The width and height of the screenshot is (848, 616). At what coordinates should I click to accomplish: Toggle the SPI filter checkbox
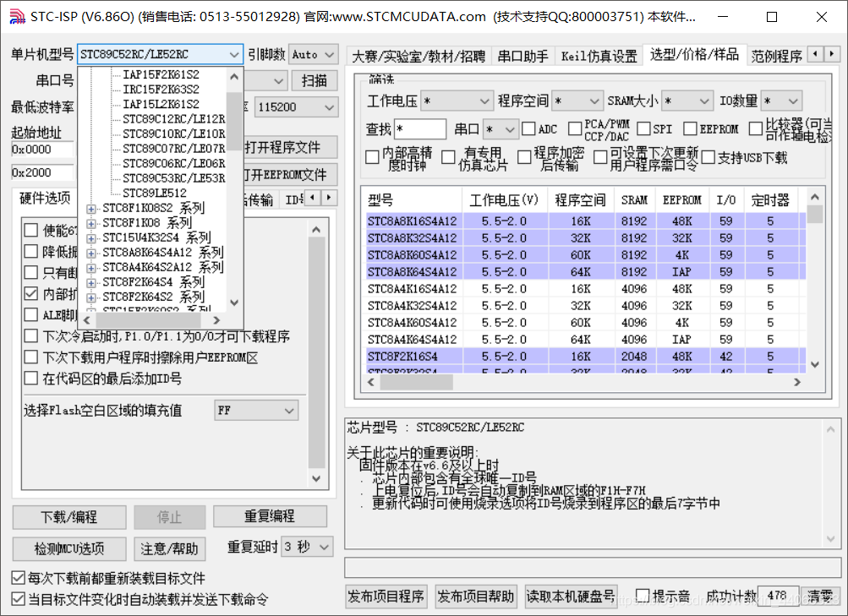[x=643, y=129]
